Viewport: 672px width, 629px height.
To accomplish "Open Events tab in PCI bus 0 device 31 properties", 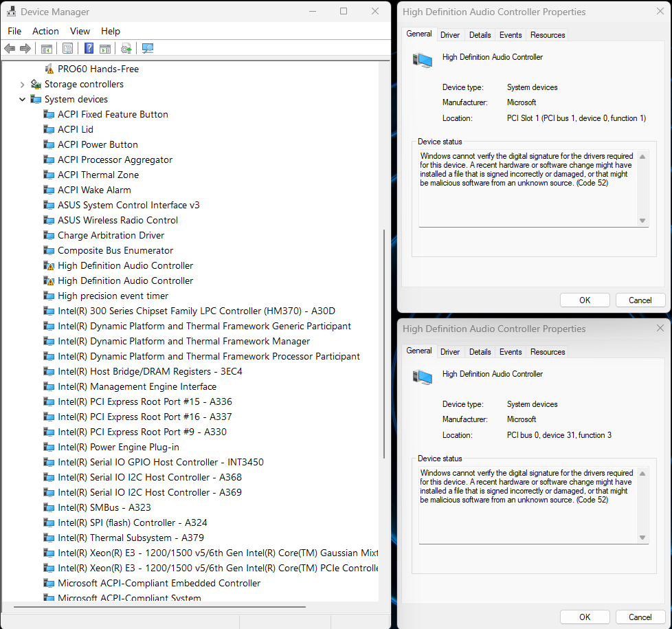I will click(511, 352).
